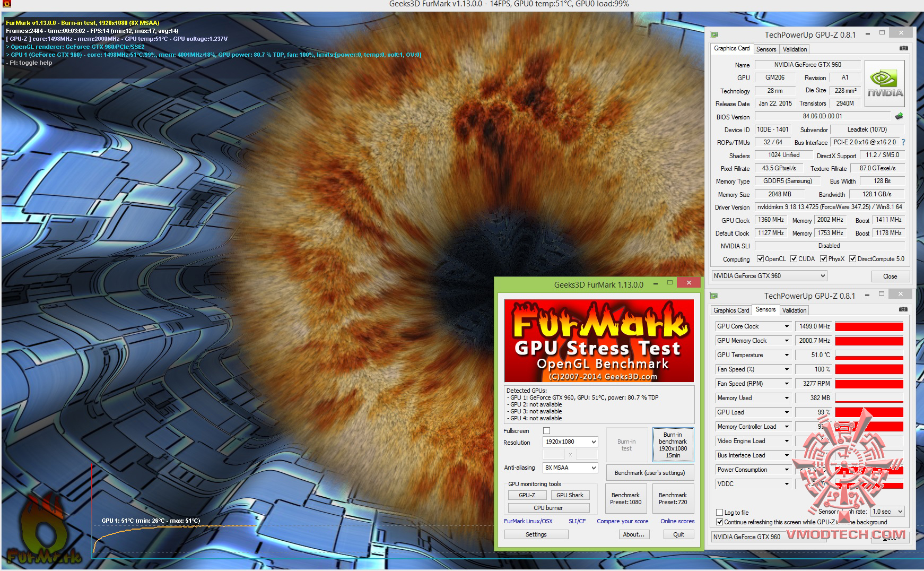
Task: Uncheck Continue refreshing this screen in background
Action: coord(719,522)
